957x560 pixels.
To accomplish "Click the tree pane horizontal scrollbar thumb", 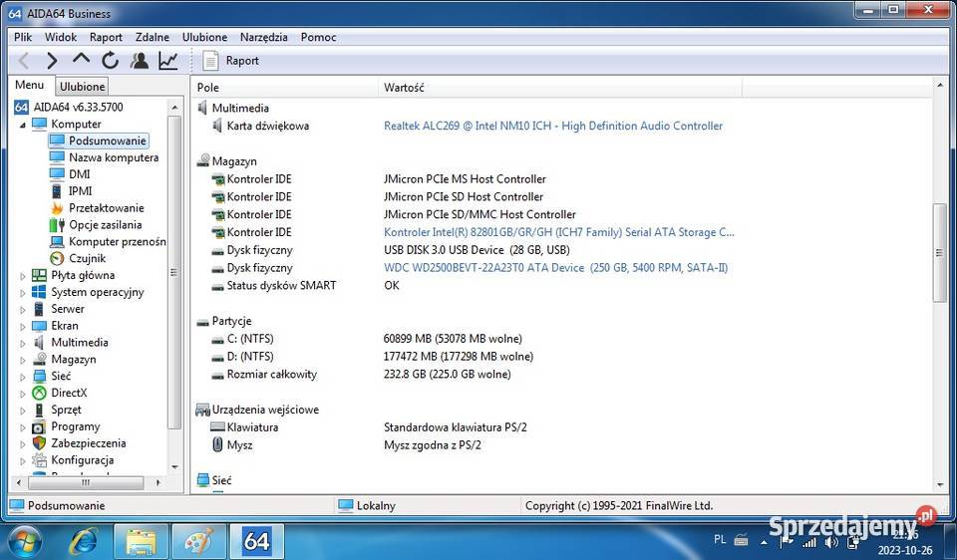I will click(86, 482).
